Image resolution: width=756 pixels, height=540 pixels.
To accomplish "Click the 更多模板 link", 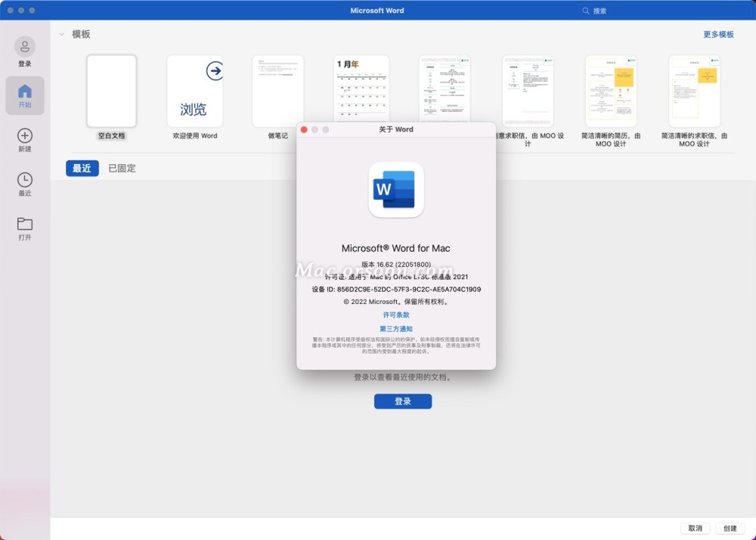I will pyautogui.click(x=717, y=35).
